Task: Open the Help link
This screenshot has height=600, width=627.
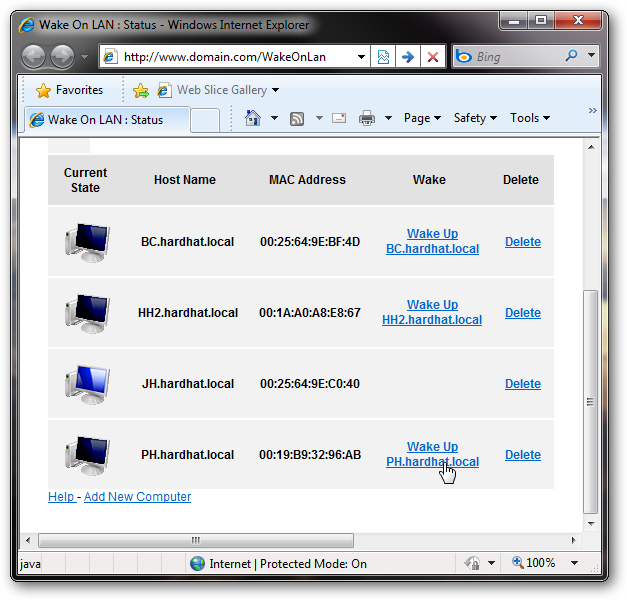Action: coord(61,497)
